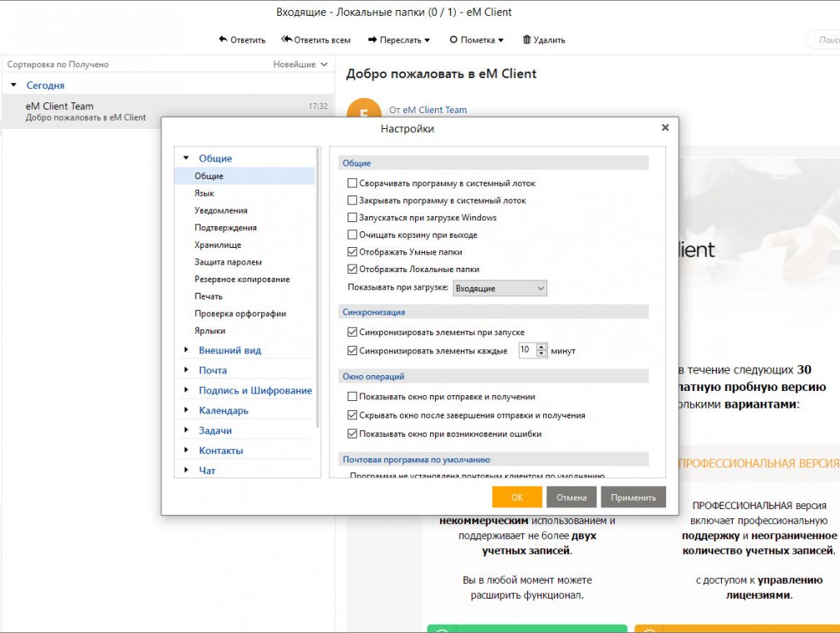Open the Показывать при загрузке combo box
The image size is (840, 633).
click(x=500, y=289)
